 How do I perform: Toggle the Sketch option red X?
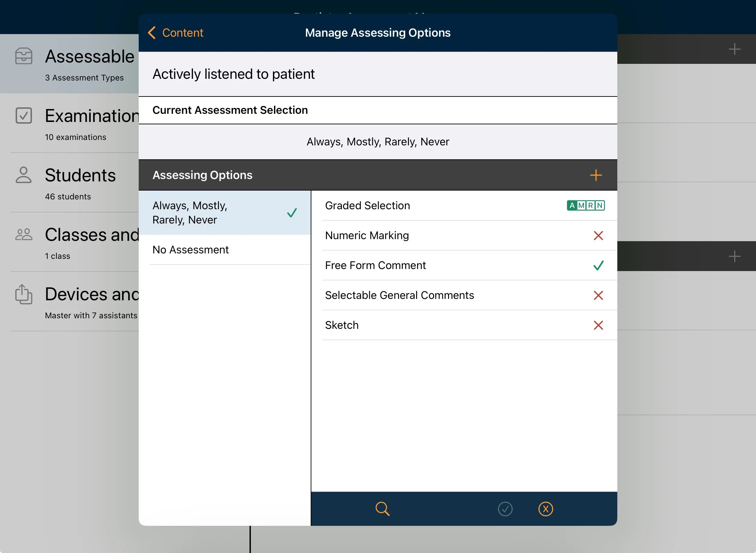pos(598,325)
